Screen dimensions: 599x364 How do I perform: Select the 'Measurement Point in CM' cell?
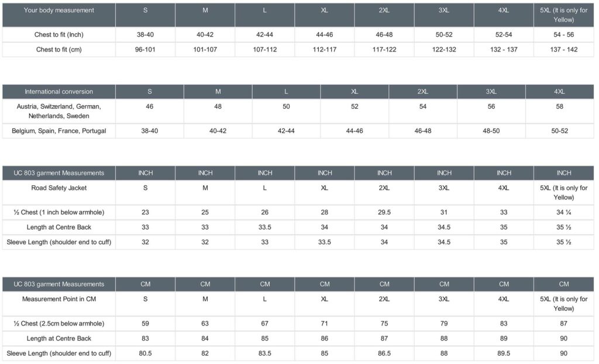[58, 299]
